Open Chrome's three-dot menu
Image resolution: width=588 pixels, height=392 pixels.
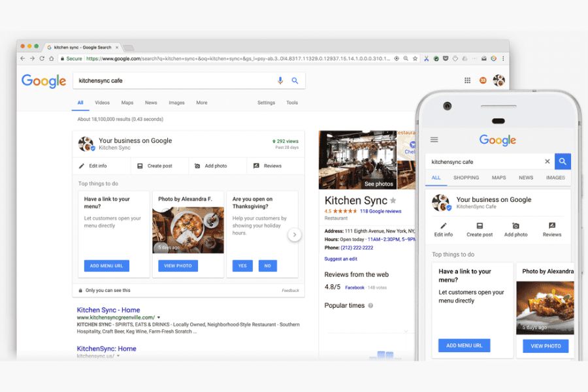click(503, 59)
